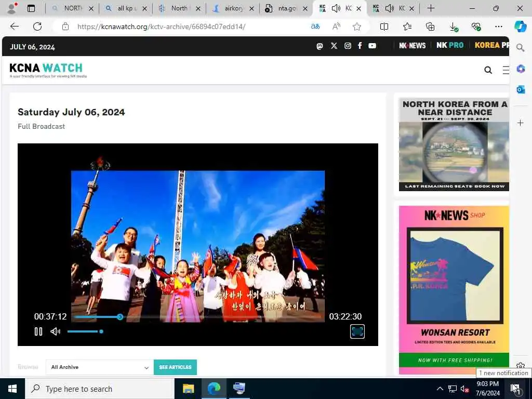Go back to the previous page
Image resolution: width=532 pixels, height=399 pixels.
(x=14, y=26)
